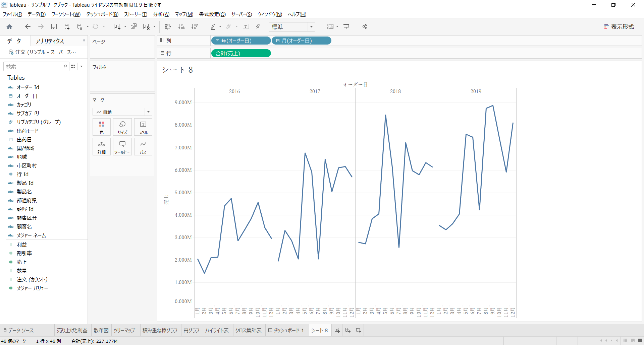Click the redo forward arrow in toolbar
644x345 pixels.
[x=41, y=27]
